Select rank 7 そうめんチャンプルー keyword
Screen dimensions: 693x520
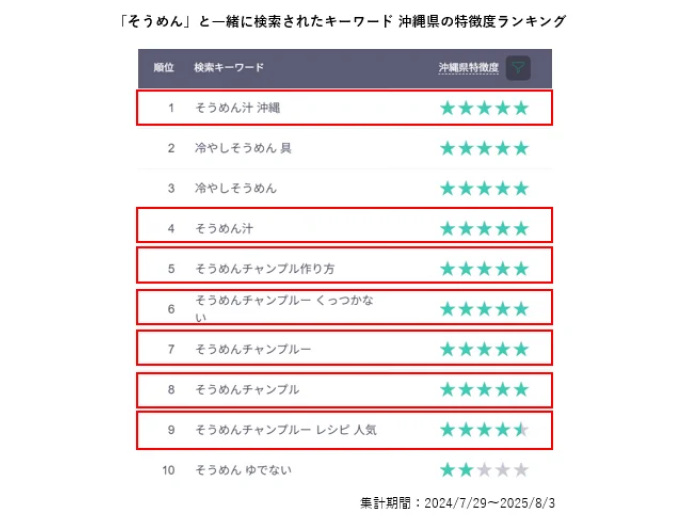[x=253, y=349]
